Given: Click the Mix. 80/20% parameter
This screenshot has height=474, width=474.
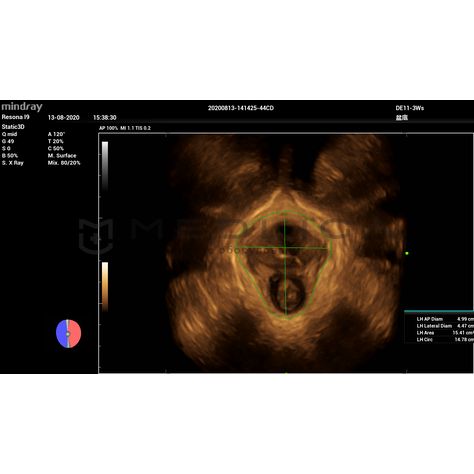Looking at the screenshot, I should (x=64, y=163).
